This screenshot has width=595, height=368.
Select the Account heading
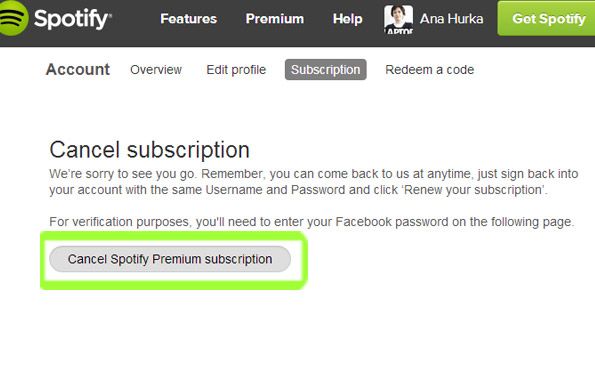click(x=78, y=69)
